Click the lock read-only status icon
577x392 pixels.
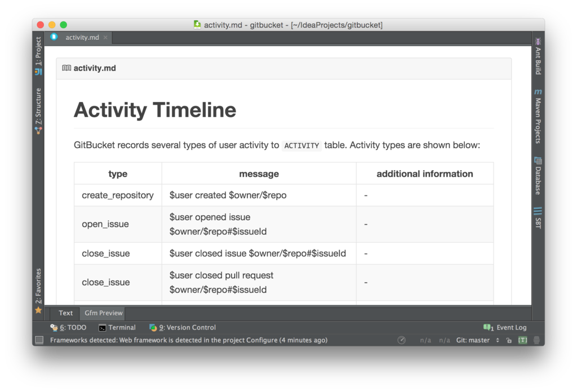point(509,340)
